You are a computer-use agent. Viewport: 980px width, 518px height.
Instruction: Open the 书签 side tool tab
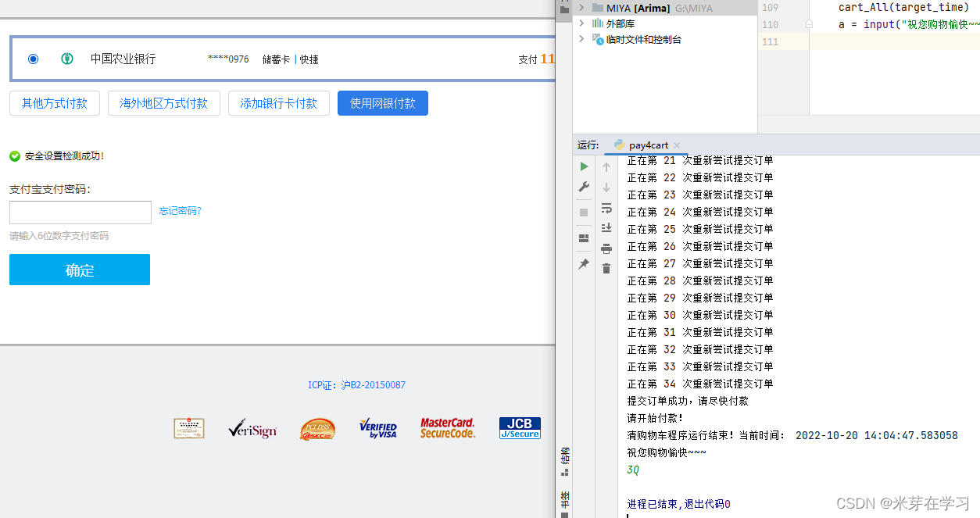(564, 504)
